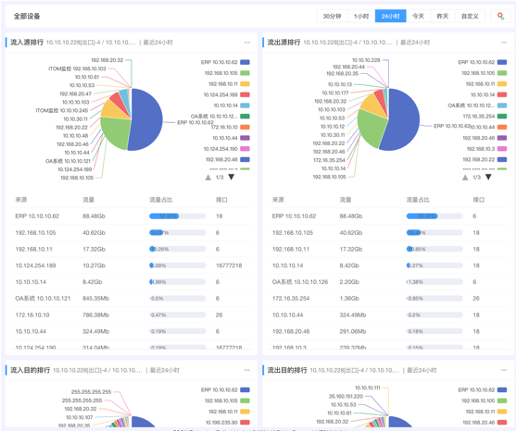The width and height of the screenshot is (516, 432).
Task: Select the 30分钟 time range
Action: pyautogui.click(x=332, y=16)
